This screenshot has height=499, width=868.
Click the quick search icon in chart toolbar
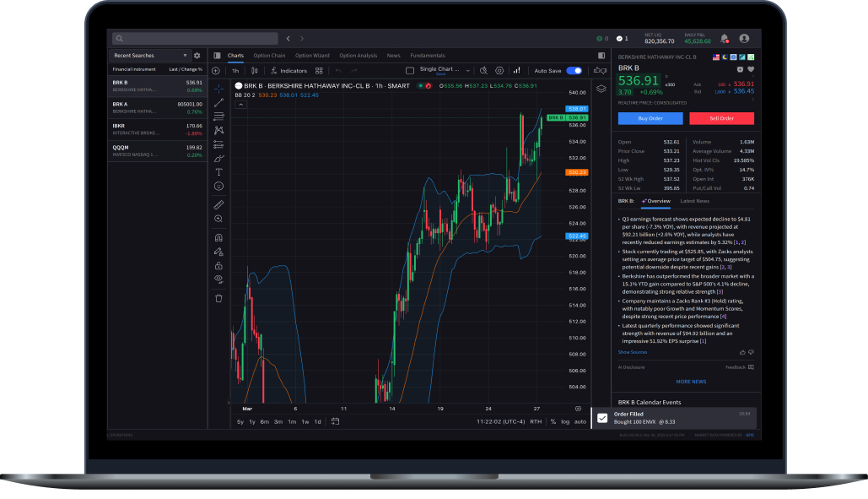click(484, 70)
